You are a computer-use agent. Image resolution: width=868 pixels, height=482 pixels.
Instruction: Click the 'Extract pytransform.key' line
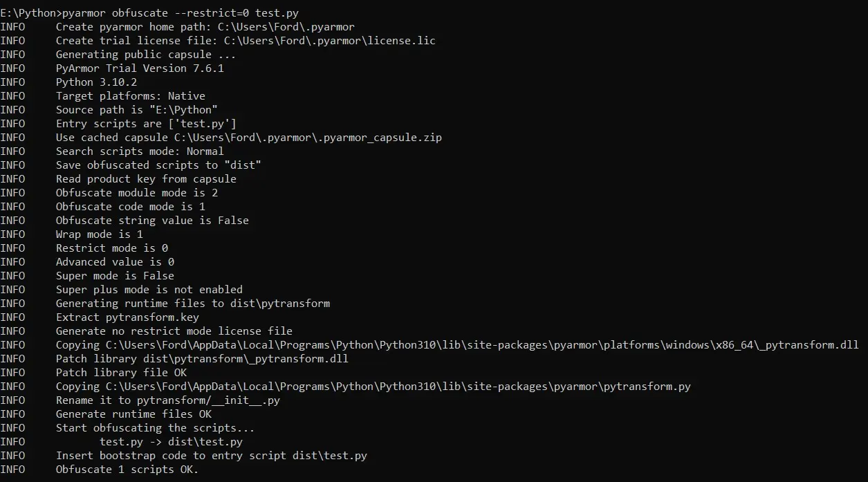tap(127, 317)
